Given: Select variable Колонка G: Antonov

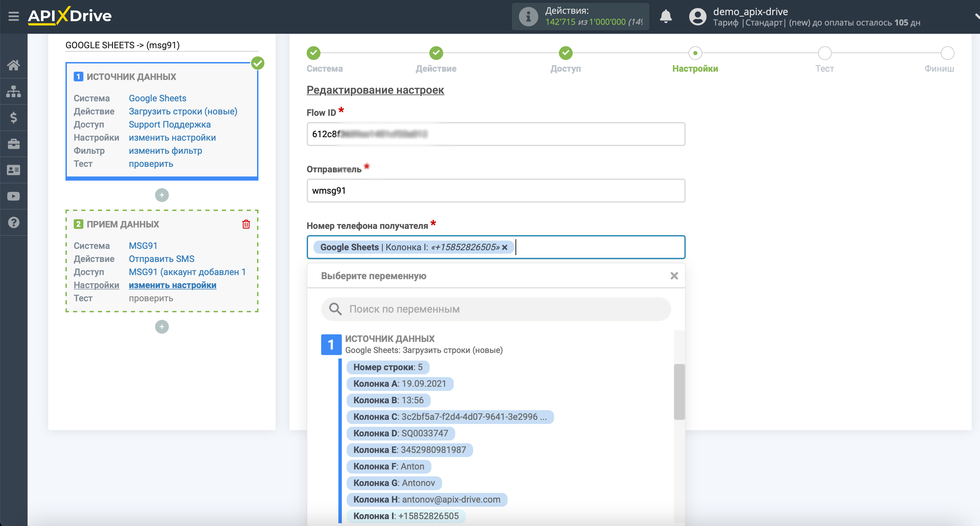Looking at the screenshot, I should 394,483.
